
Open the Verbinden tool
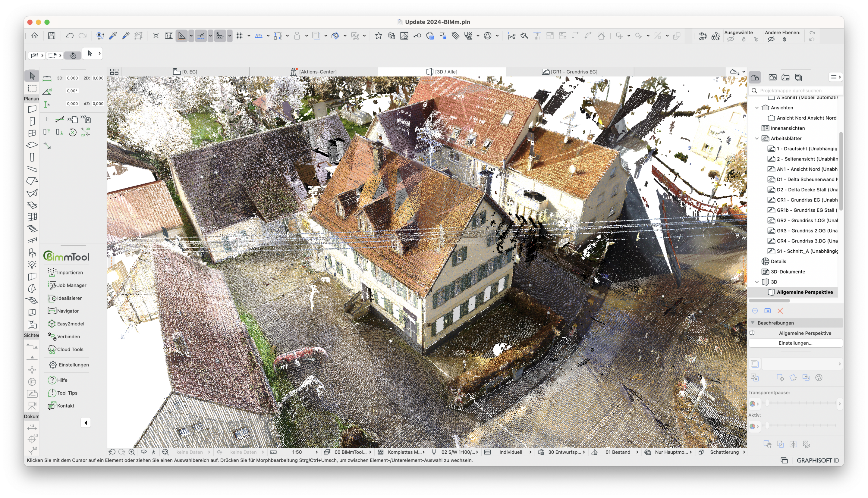click(x=64, y=337)
